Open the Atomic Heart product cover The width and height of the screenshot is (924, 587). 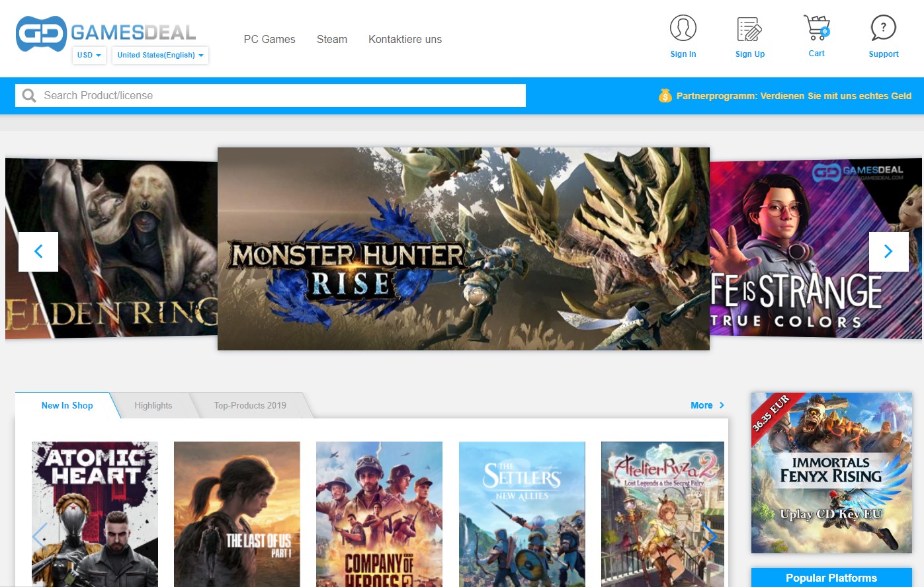pos(95,514)
